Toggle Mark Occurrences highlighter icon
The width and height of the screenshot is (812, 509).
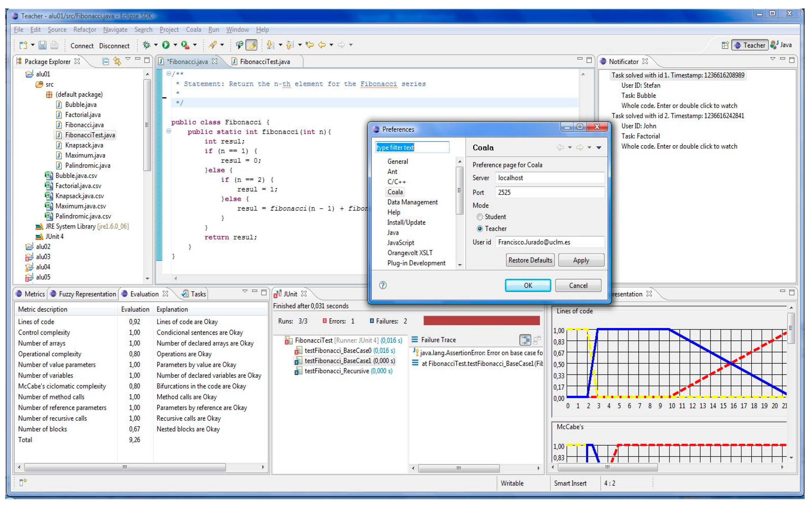[251, 45]
